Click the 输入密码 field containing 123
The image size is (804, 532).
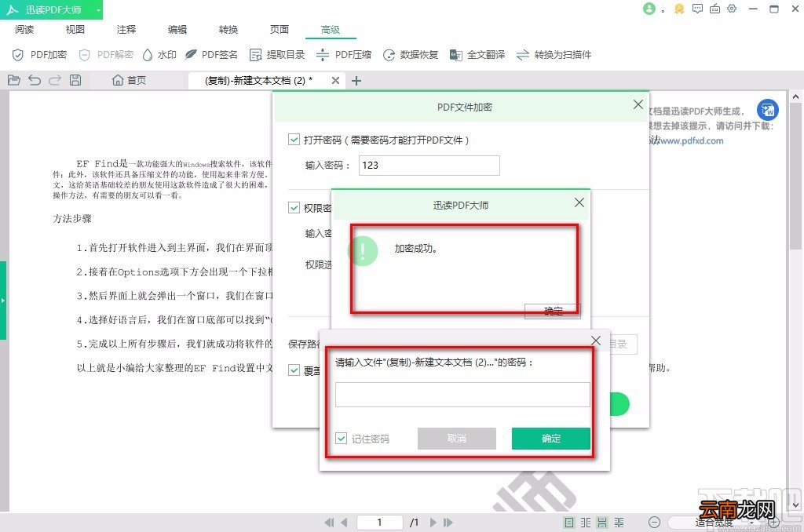point(429,166)
